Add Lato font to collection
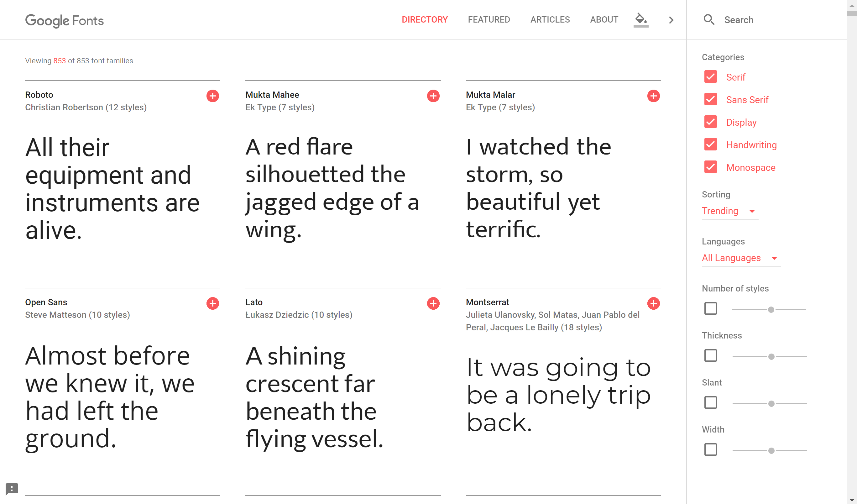 point(433,303)
